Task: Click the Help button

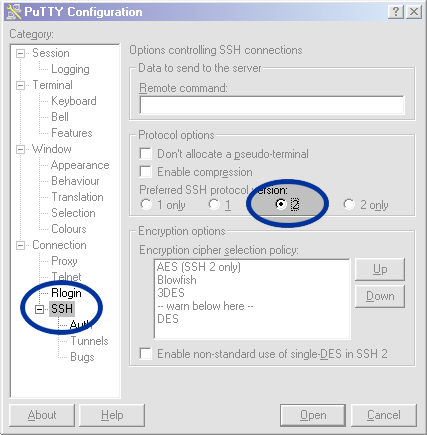Action: point(112,415)
